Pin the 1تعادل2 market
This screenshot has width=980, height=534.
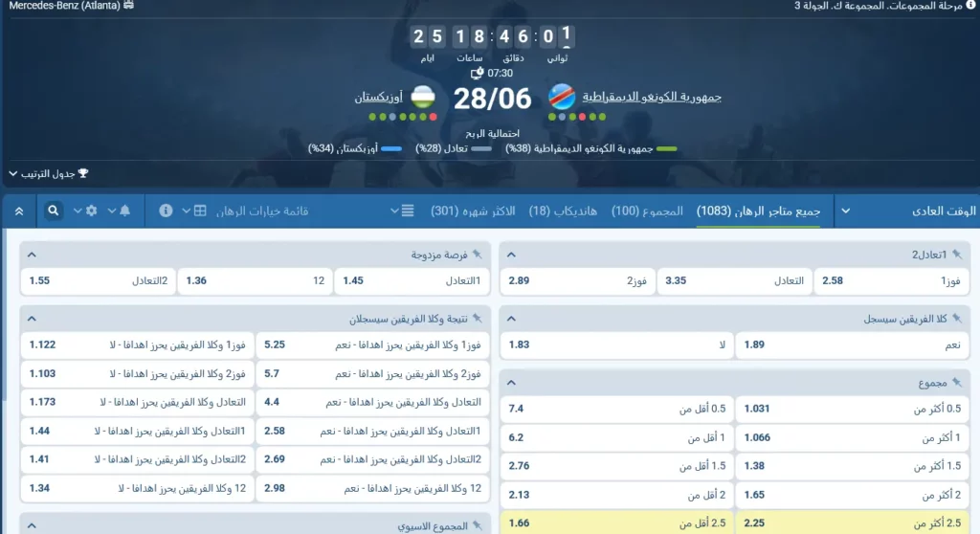957,254
